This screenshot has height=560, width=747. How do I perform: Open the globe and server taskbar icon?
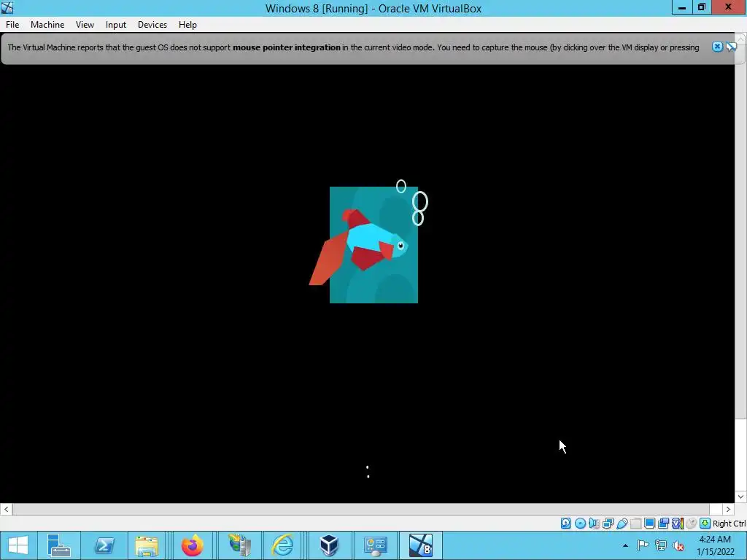239,545
